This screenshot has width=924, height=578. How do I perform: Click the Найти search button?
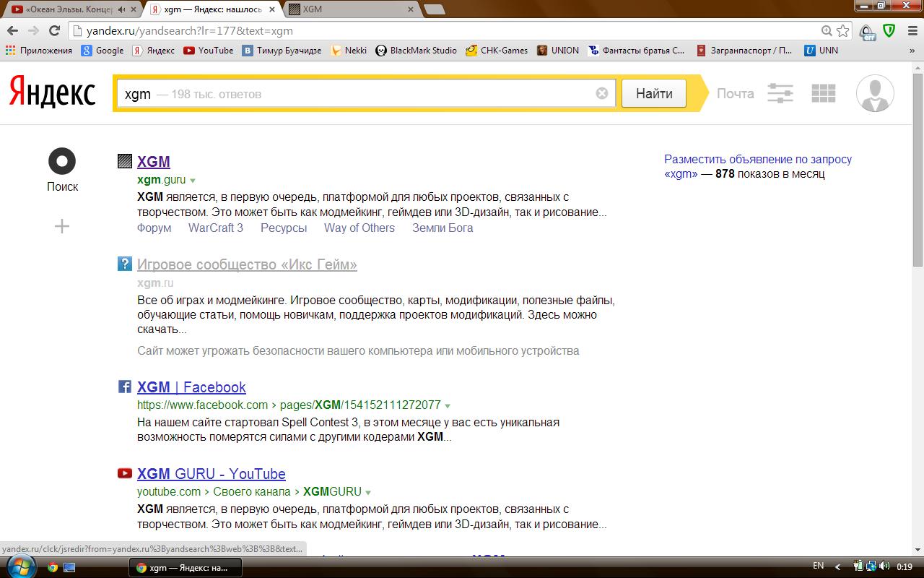[654, 93]
